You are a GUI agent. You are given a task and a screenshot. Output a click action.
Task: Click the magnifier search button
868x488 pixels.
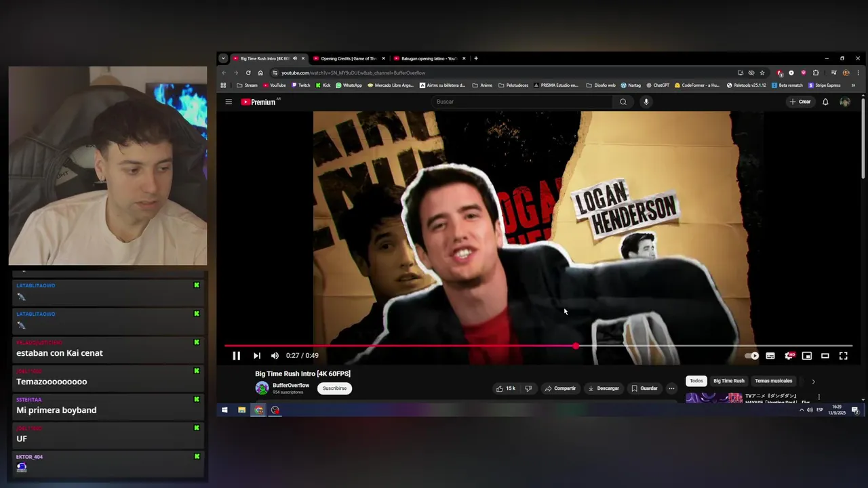tap(623, 102)
